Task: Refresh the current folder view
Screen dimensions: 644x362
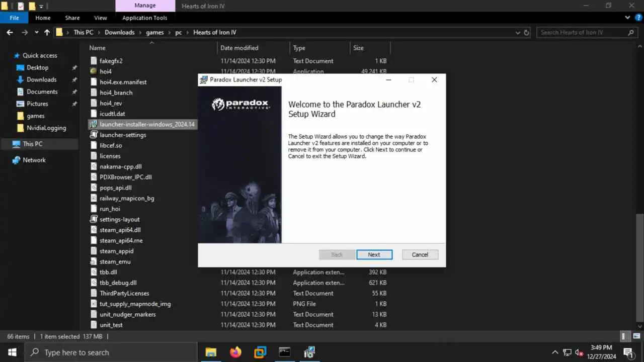Action: coord(527,32)
